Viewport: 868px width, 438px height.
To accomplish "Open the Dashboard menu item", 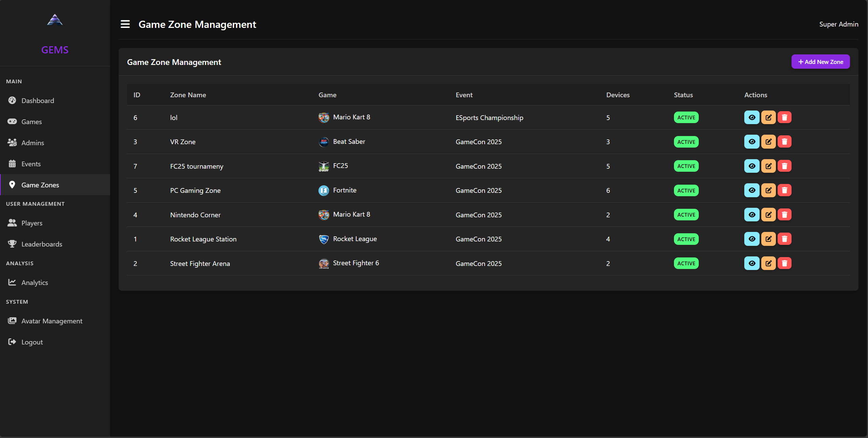I will 37,101.
